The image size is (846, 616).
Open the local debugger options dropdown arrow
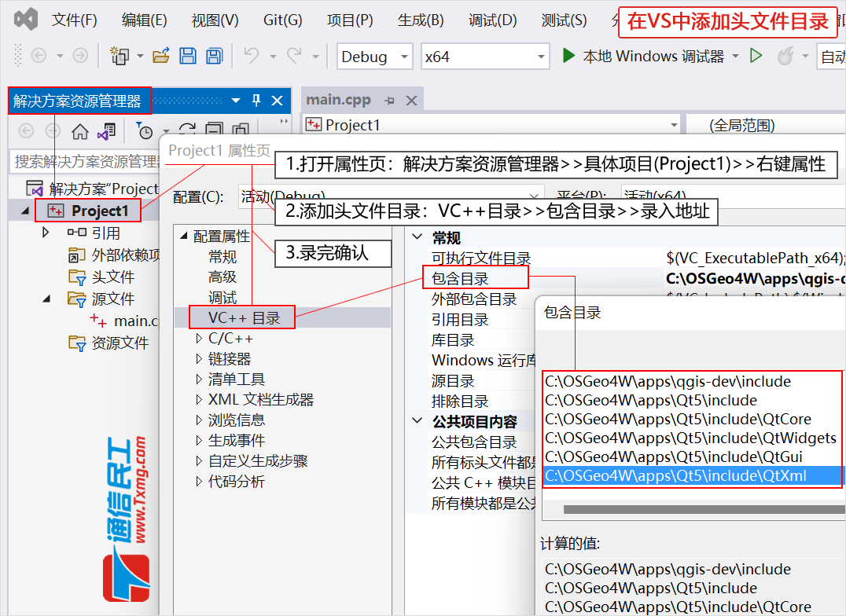735,56
